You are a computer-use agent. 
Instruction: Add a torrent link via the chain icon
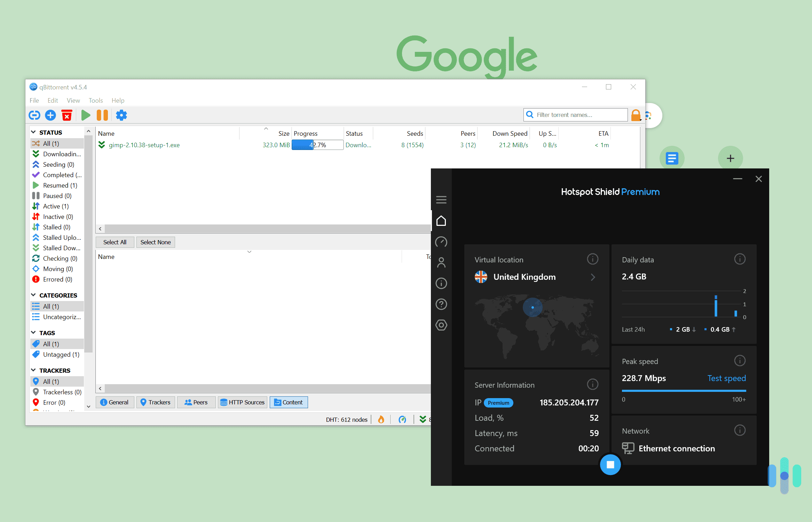click(34, 115)
